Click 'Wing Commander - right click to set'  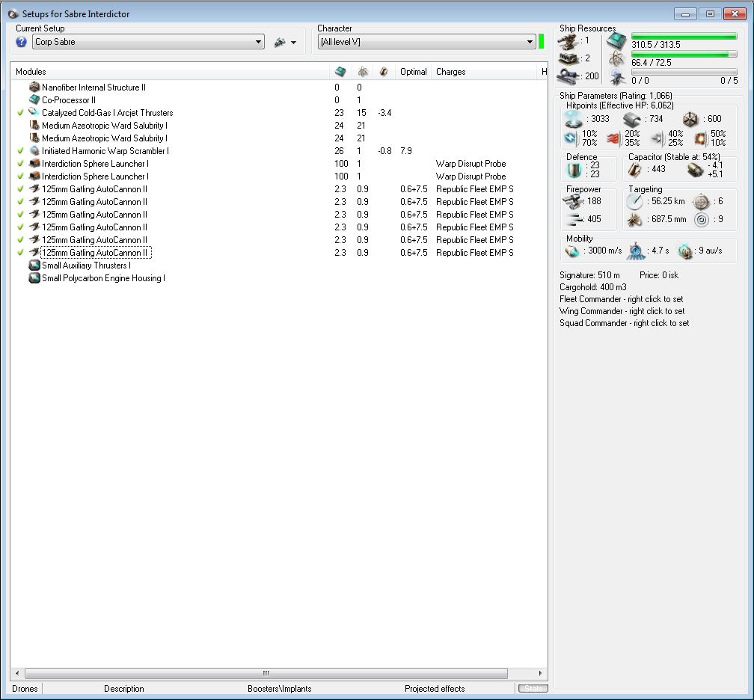point(622,311)
